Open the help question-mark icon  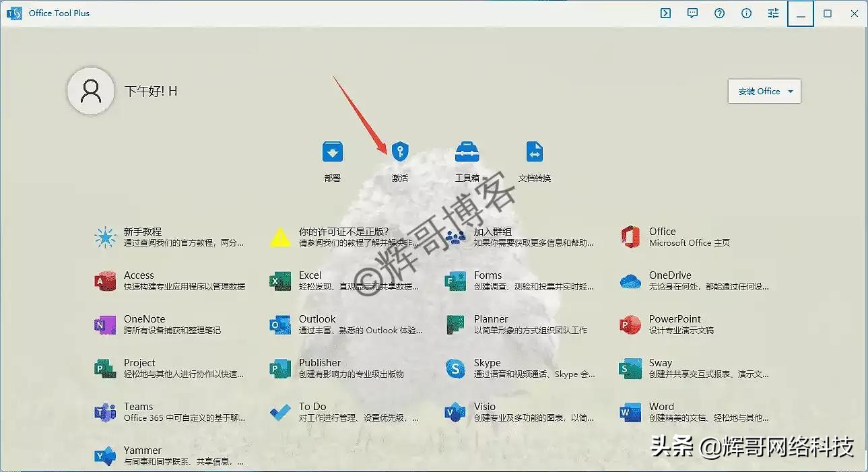pyautogui.click(x=719, y=13)
